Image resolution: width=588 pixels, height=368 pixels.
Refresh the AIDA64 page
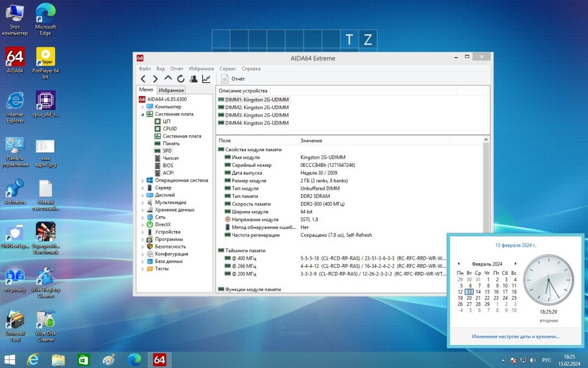coord(181,79)
